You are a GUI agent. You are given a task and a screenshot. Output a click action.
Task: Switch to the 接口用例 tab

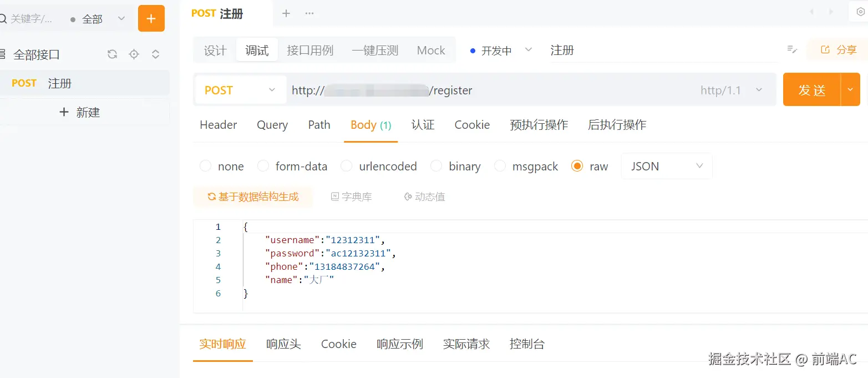310,50
